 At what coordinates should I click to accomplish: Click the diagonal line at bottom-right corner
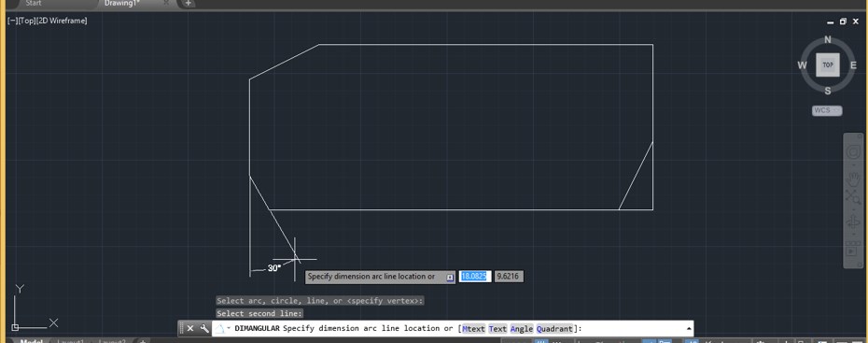pos(636,176)
